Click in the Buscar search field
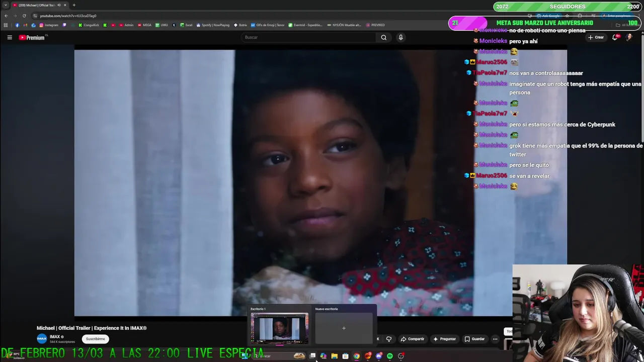The image size is (644, 362). [308, 37]
